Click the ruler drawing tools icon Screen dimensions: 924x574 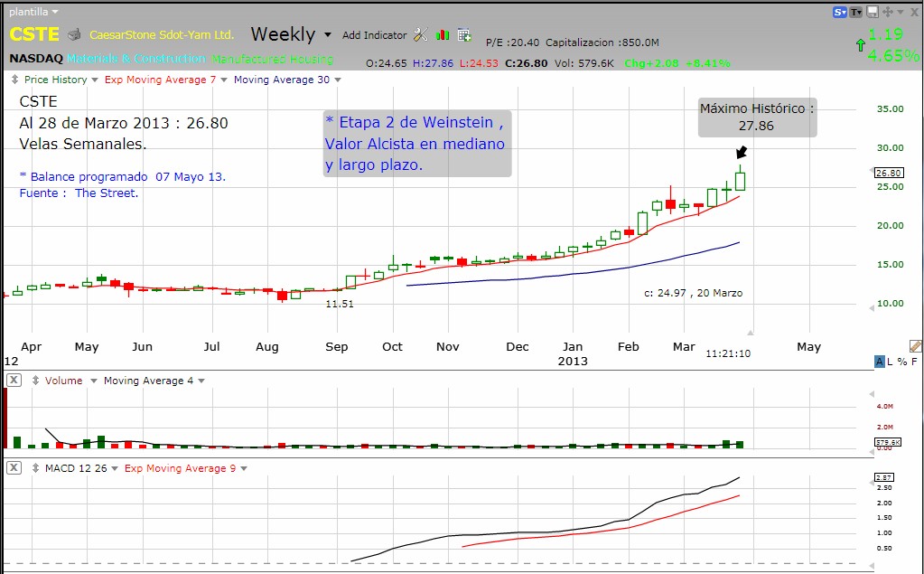point(915,345)
